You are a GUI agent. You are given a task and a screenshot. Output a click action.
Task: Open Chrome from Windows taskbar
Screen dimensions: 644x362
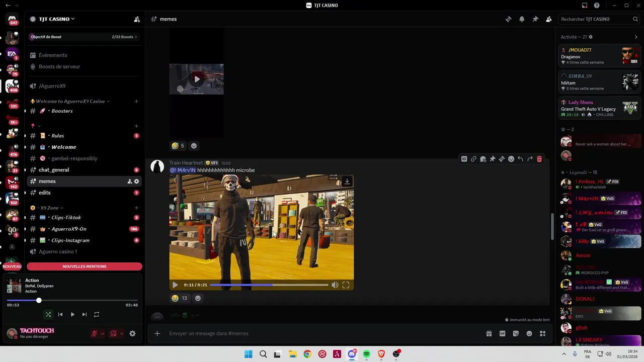(x=307, y=354)
